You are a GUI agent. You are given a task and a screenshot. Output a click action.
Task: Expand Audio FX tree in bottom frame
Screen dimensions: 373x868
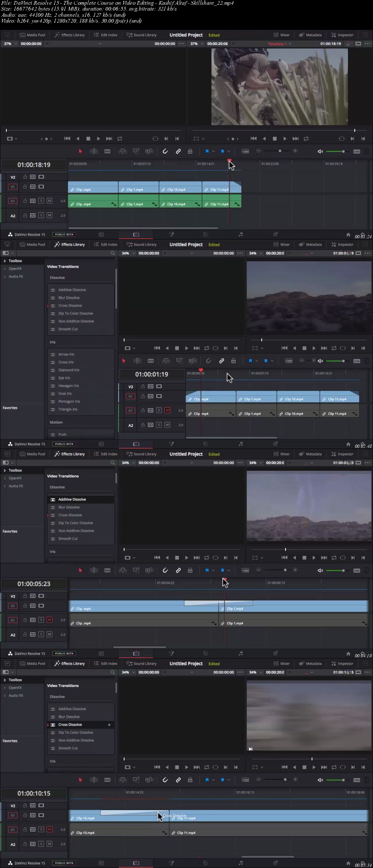[x=5, y=695]
